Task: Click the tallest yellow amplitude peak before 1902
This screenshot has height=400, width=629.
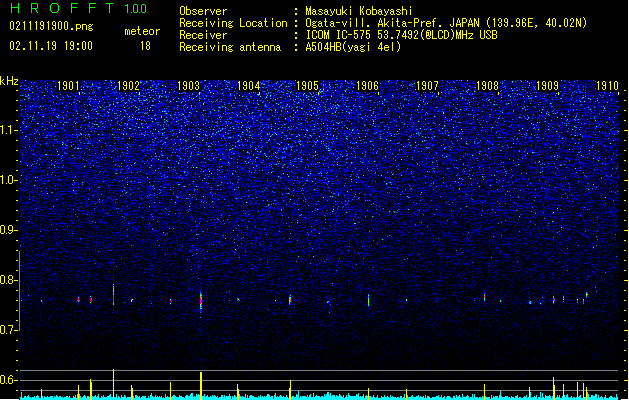Action: click(x=114, y=384)
